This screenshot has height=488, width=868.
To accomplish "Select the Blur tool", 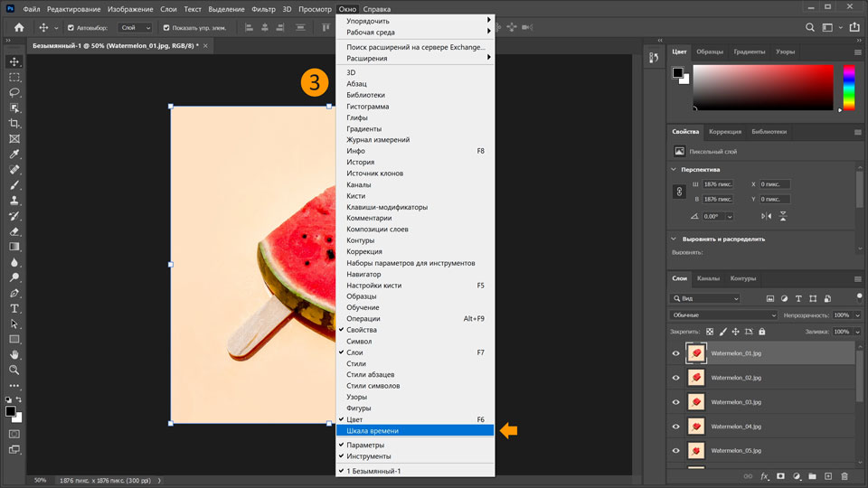I will (14, 262).
